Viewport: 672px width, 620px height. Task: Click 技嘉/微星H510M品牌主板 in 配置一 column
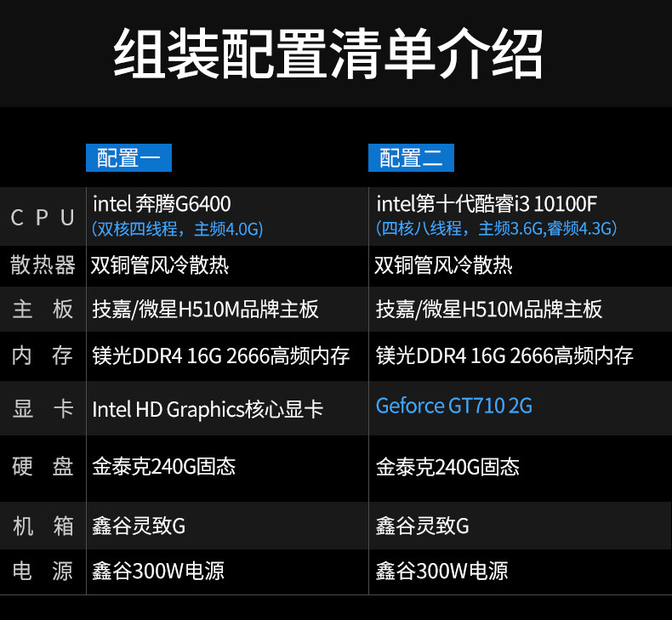click(205, 309)
